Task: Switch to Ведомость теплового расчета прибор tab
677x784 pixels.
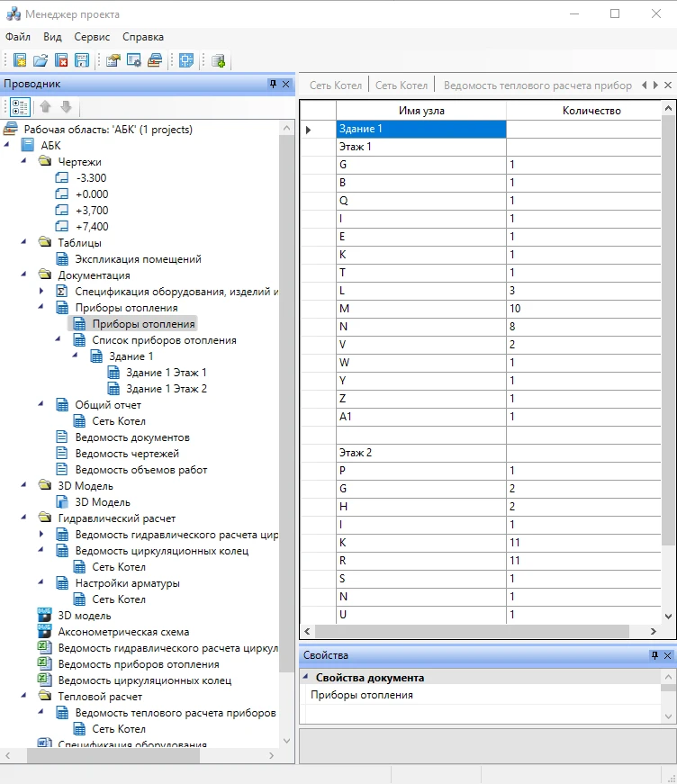Action: 537,85
